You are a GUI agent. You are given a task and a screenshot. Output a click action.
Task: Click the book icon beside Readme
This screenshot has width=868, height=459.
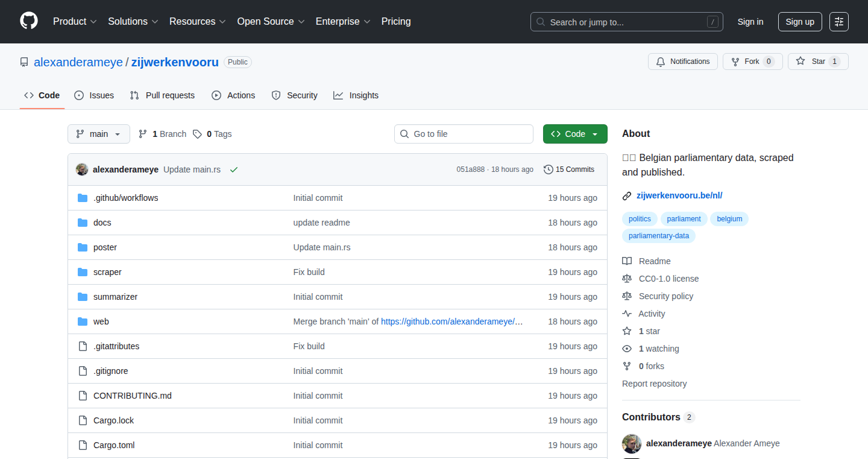point(627,261)
